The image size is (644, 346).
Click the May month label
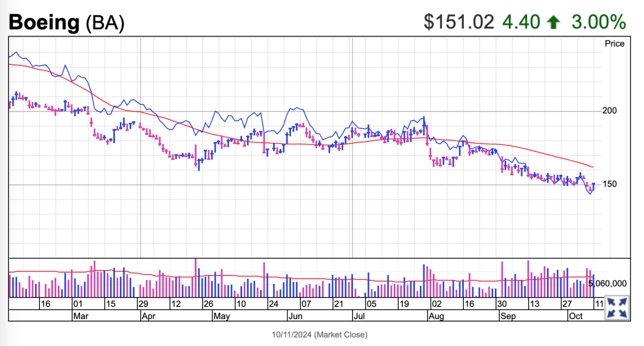pos(222,316)
